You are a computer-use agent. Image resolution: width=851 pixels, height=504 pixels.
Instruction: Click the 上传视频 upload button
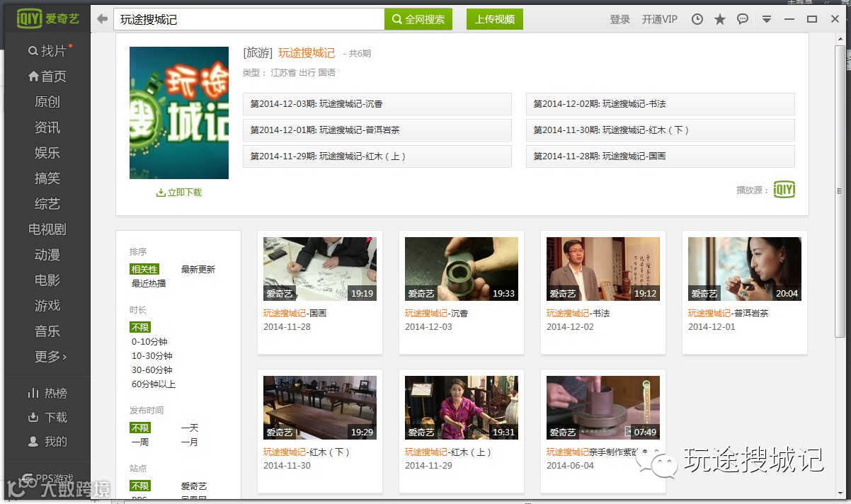point(495,19)
